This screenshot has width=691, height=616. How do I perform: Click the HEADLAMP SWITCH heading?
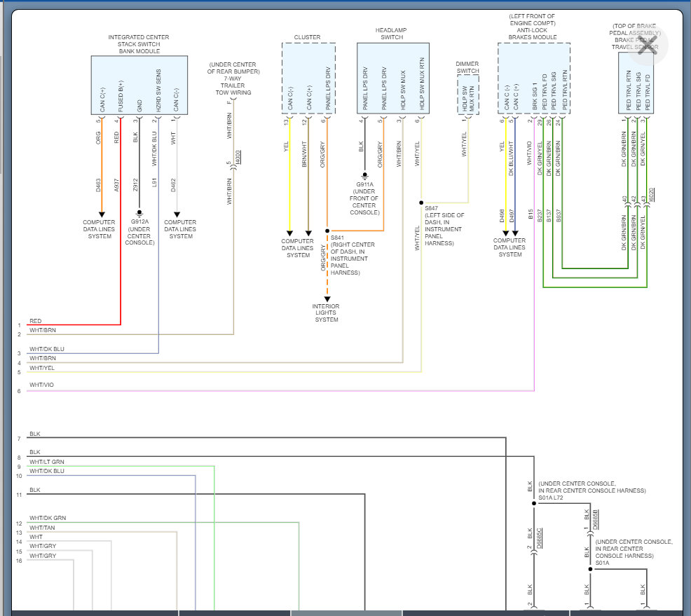[x=391, y=34]
